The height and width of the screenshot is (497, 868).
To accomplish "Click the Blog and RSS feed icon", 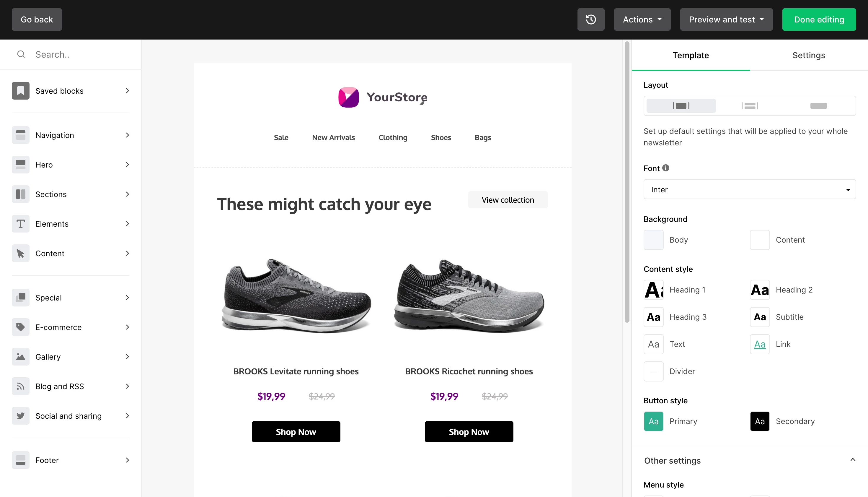I will [x=20, y=386].
